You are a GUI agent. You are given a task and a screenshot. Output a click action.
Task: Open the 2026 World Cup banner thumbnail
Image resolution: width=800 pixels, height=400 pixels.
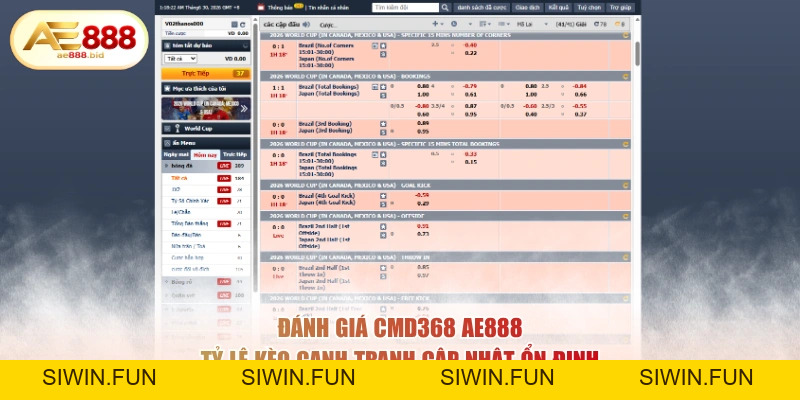tap(206, 108)
